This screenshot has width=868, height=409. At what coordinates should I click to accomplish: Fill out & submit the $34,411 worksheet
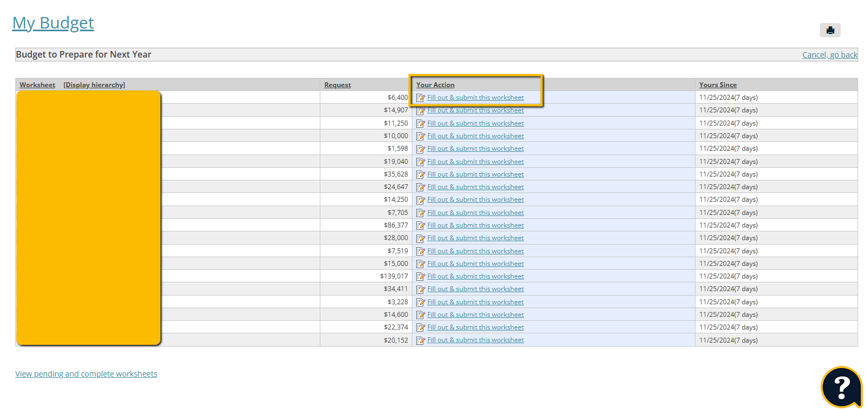475,289
